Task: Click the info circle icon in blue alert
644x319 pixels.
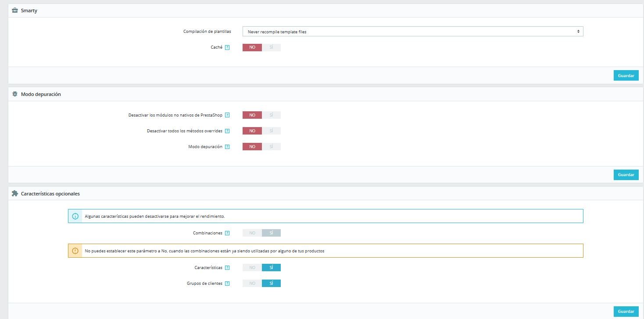Action: (x=75, y=216)
